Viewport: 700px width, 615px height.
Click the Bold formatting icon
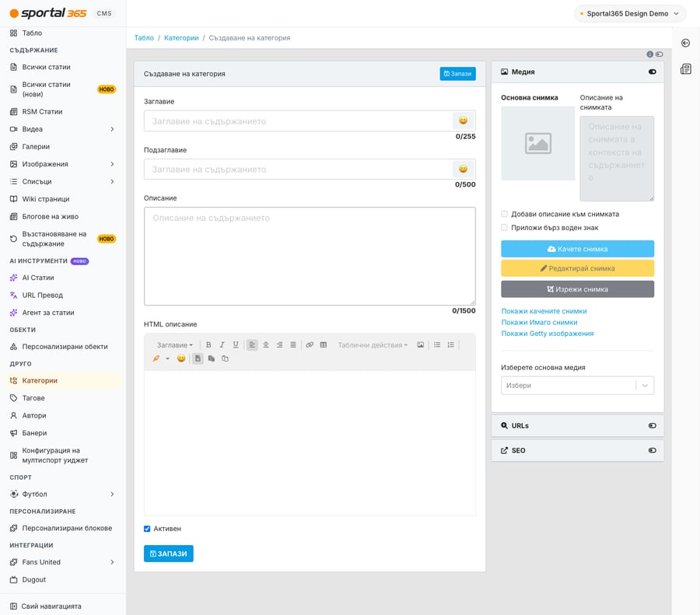(x=208, y=345)
